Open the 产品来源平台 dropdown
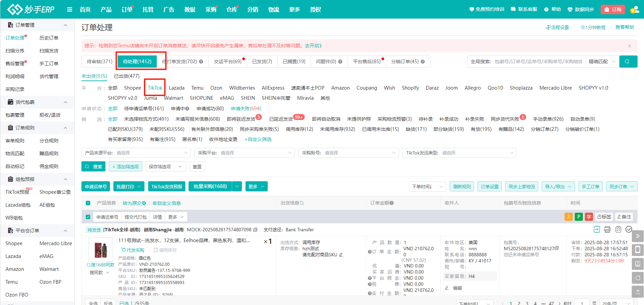This screenshot has height=305, width=644. [x=136, y=153]
